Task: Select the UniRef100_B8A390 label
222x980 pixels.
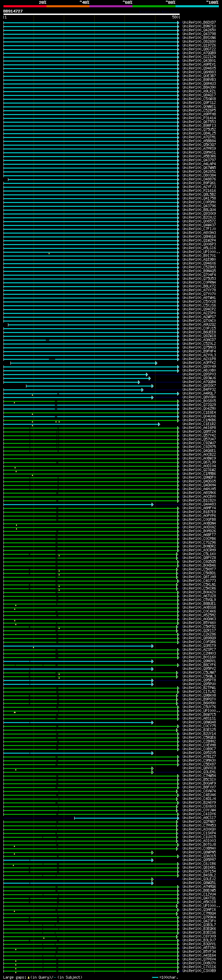Action: click(199, 88)
